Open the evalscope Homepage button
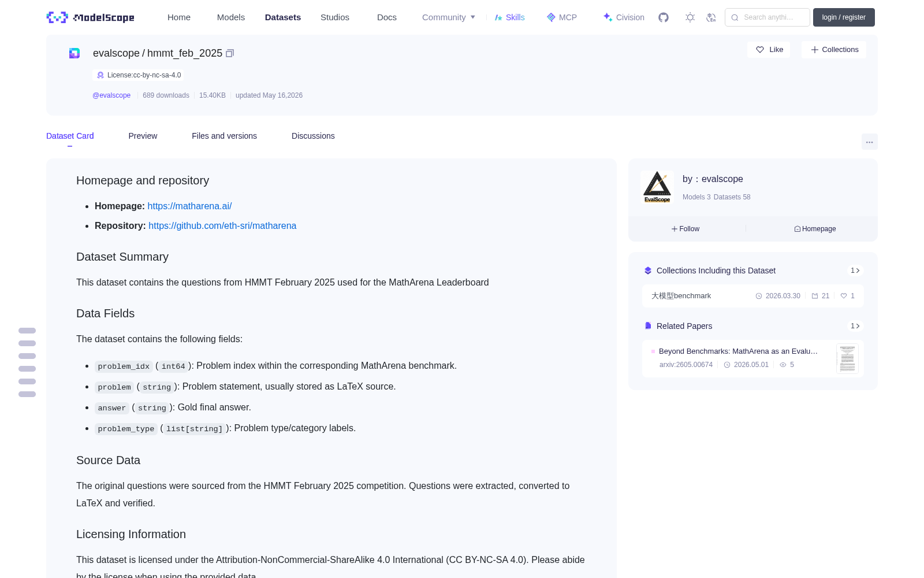The height and width of the screenshot is (578, 924). point(815,229)
